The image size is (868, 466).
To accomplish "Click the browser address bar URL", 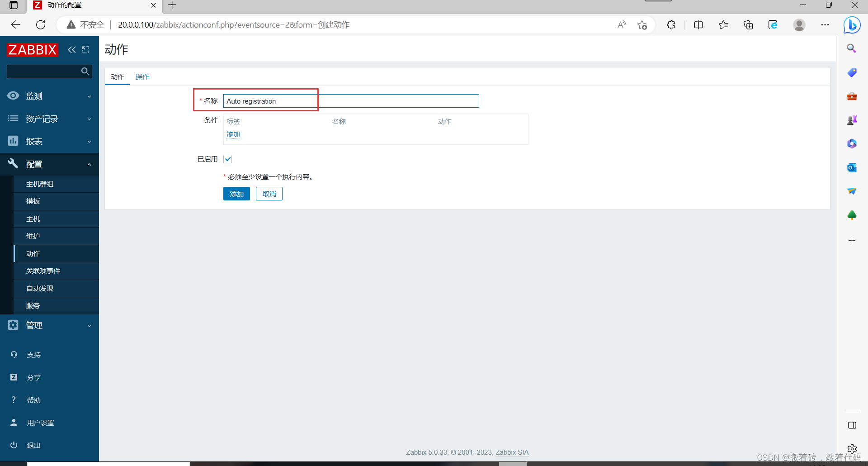I will pos(234,25).
